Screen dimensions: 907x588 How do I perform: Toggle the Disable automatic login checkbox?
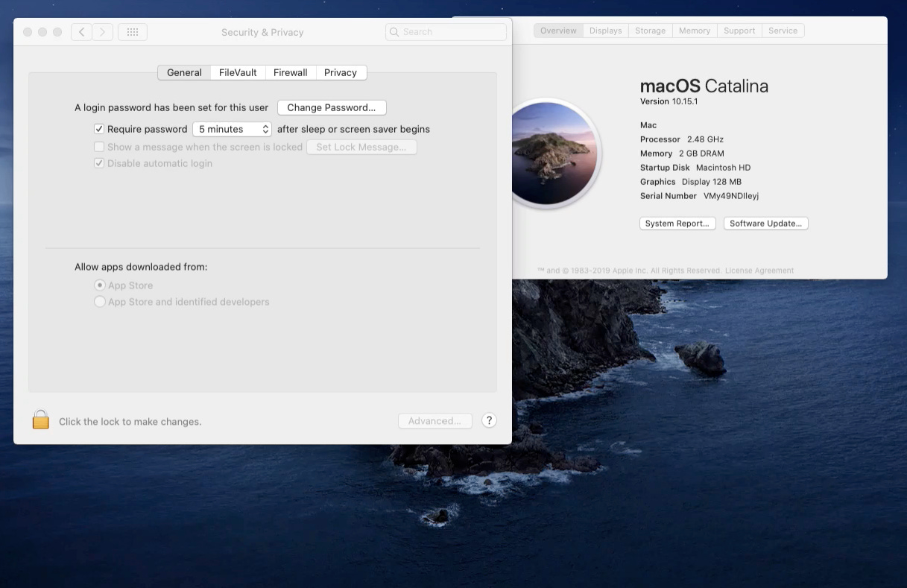pyautogui.click(x=99, y=163)
